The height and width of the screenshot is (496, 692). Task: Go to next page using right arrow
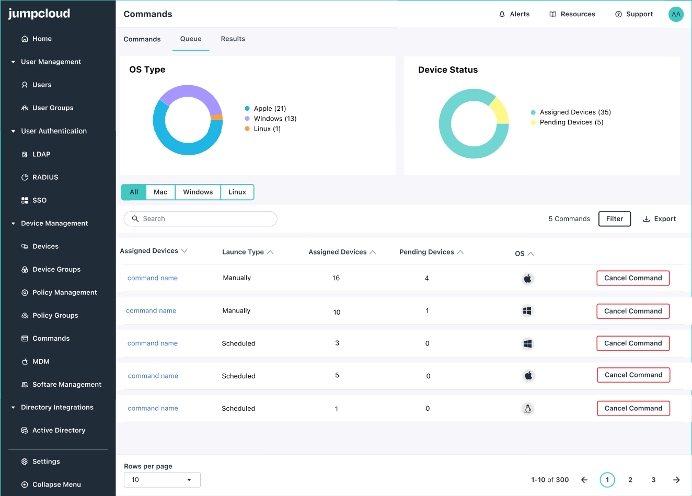pyautogui.click(x=677, y=480)
